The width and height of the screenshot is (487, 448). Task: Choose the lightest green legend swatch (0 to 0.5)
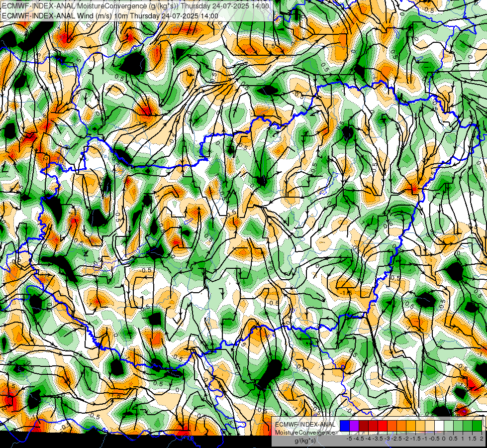[x=449, y=426]
